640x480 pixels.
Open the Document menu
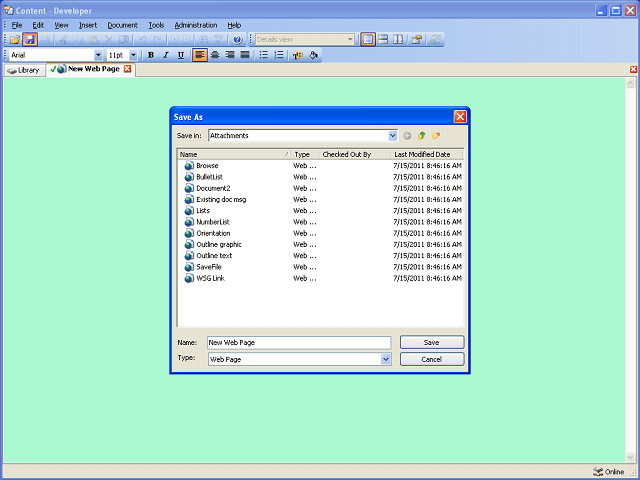coord(122,25)
